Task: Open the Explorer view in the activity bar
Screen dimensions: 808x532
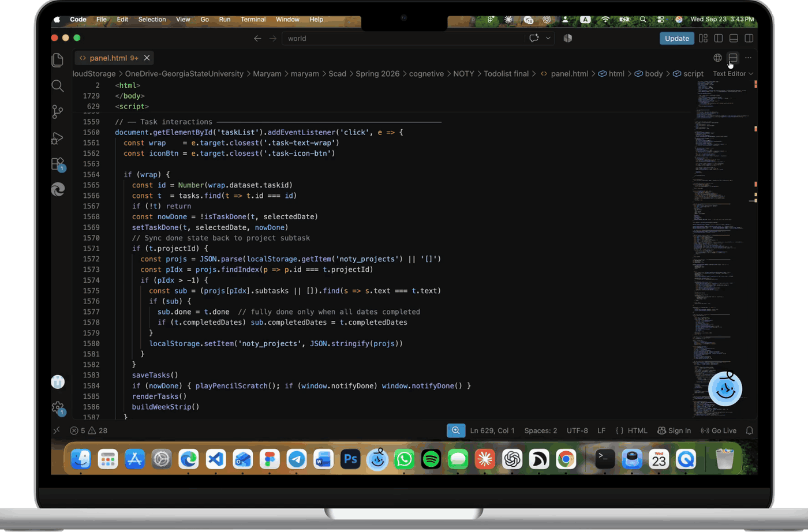Action: click(58, 59)
